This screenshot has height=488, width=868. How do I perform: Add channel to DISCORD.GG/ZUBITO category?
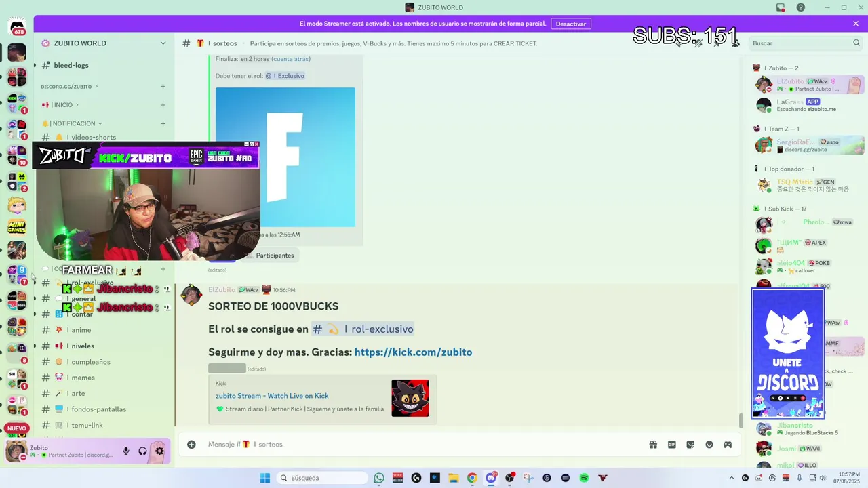(163, 86)
